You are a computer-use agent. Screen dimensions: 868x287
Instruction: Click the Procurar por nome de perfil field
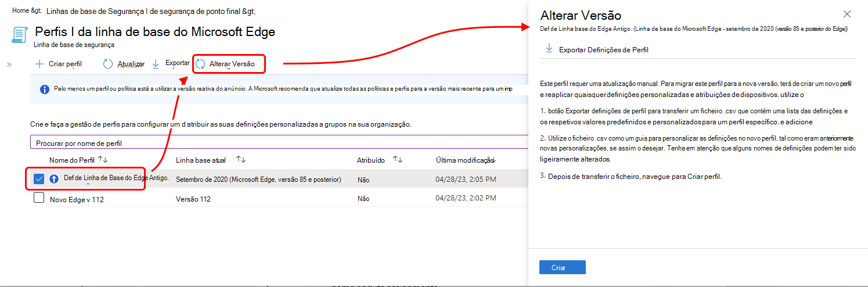point(279,142)
